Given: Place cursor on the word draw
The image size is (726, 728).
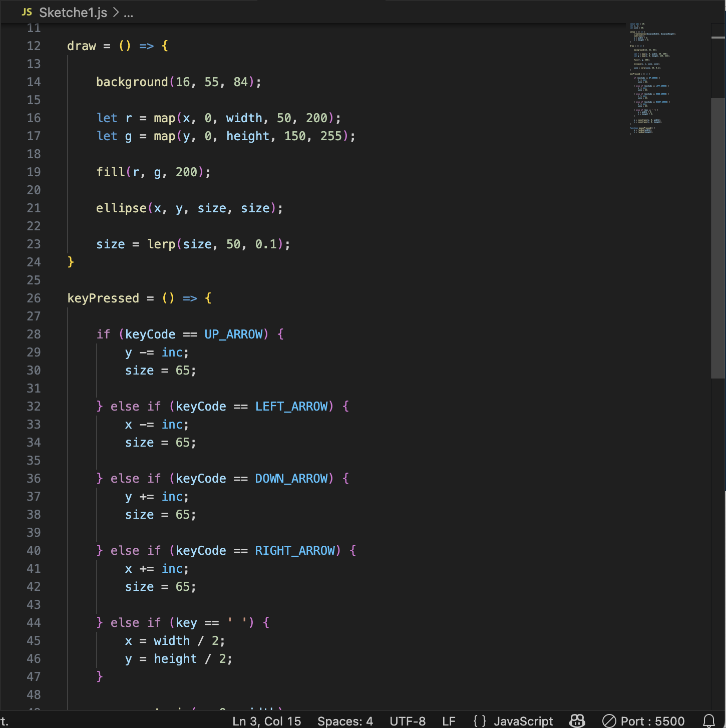Looking at the screenshot, I should point(82,46).
